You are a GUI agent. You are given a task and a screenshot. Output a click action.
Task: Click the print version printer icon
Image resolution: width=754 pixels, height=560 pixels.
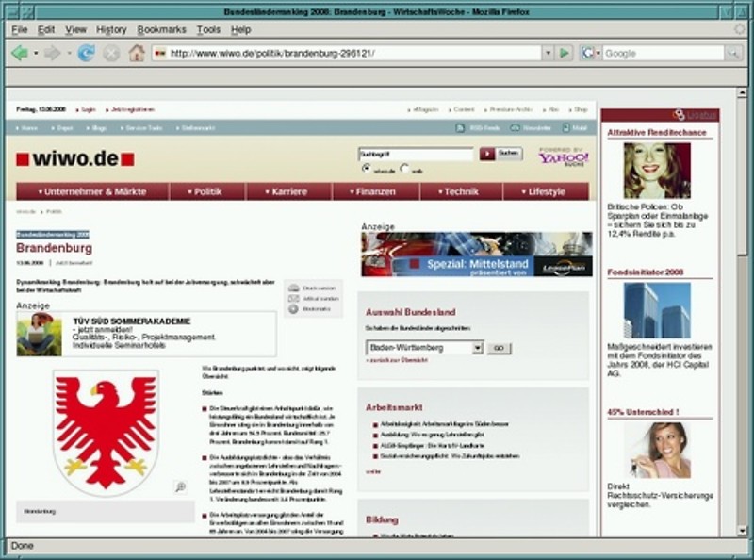[293, 288]
